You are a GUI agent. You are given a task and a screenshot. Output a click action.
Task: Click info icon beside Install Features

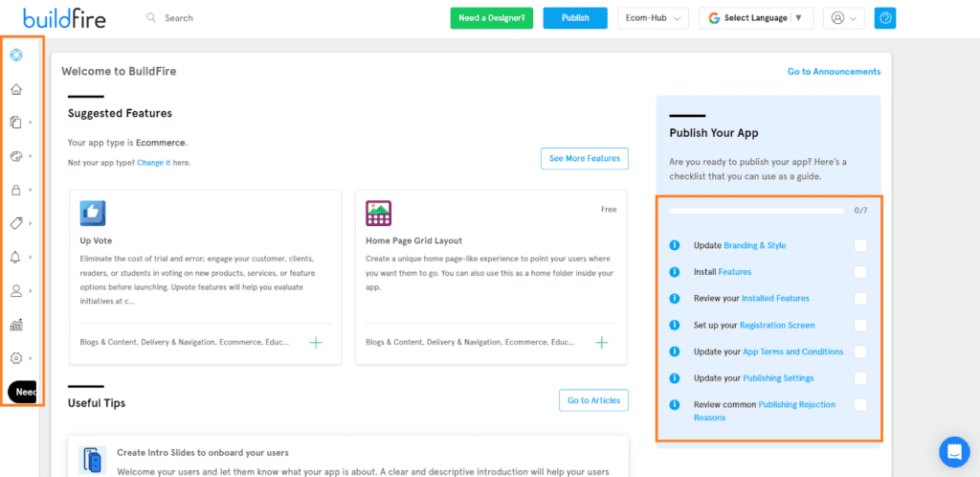click(675, 272)
